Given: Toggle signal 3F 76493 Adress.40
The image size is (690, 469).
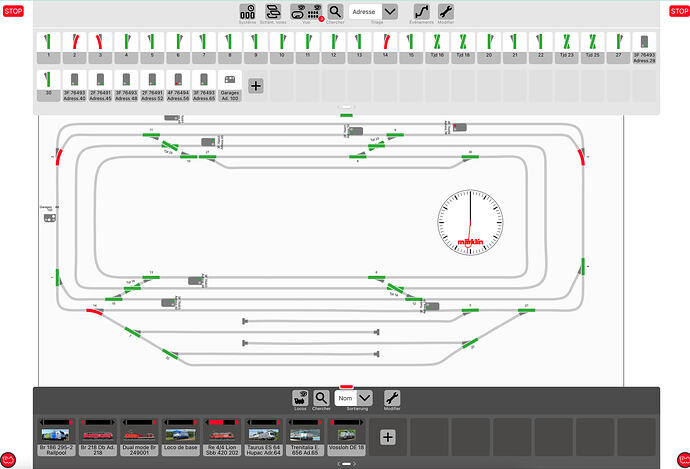Looking at the screenshot, I should (75, 84).
